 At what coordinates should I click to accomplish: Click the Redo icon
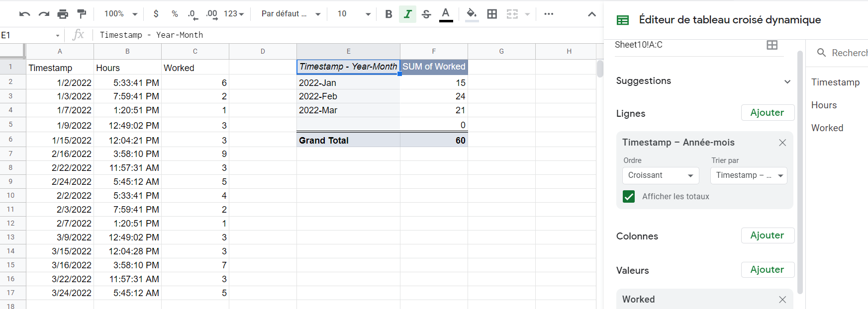click(44, 14)
